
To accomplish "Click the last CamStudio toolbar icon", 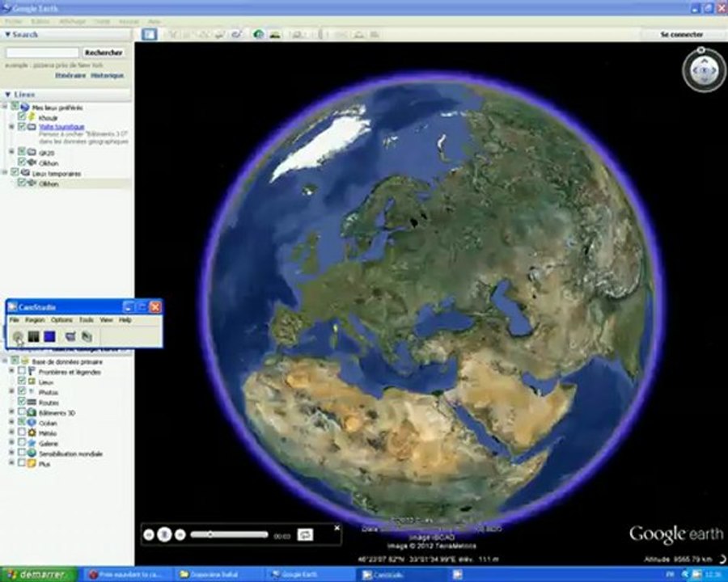I will 87,336.
